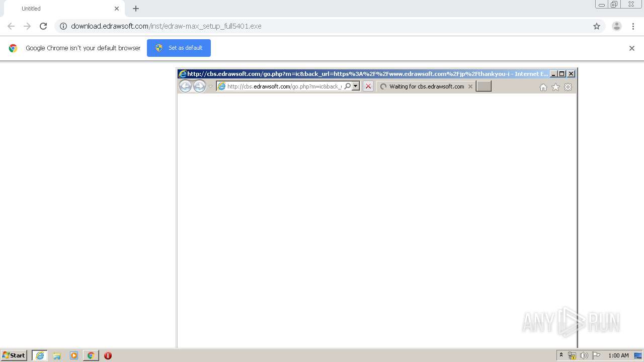The height and width of the screenshot is (362, 644).
Task: Open Action Center flag icon
Action: tap(596, 355)
